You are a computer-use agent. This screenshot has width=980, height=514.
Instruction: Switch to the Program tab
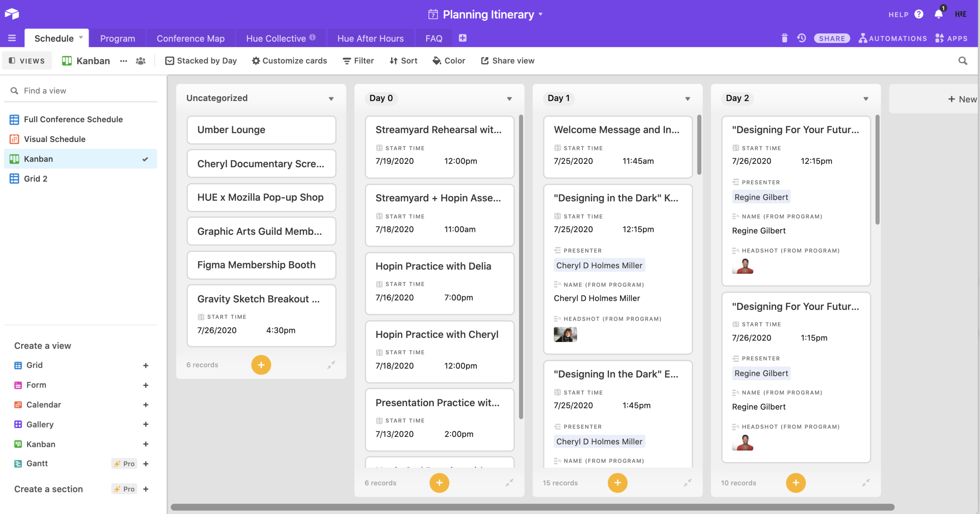click(x=117, y=38)
